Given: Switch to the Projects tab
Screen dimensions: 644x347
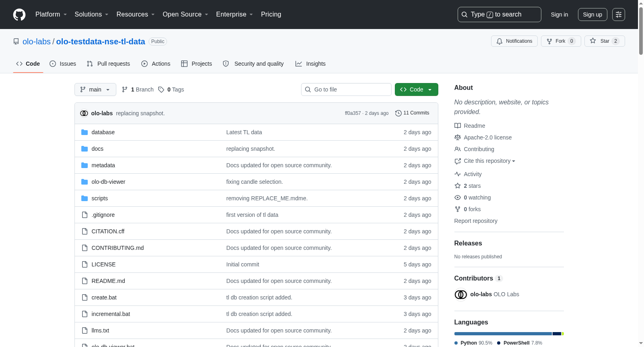Looking at the screenshot, I should tap(196, 64).
